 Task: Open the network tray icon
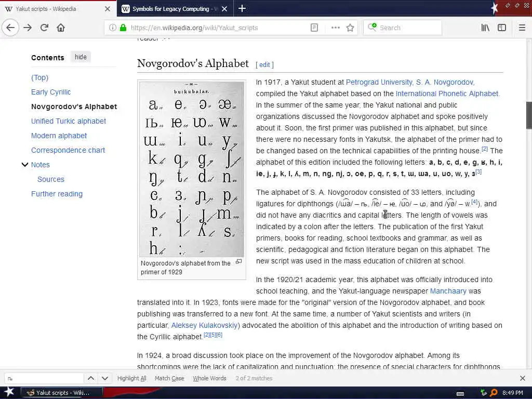pos(484,393)
